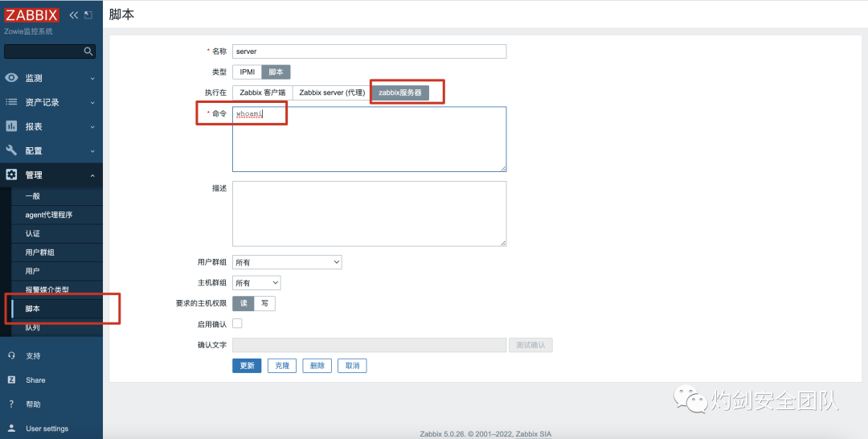Click the question mark icon for 帮助
Viewport: 868px width, 439px height.
tap(11, 404)
